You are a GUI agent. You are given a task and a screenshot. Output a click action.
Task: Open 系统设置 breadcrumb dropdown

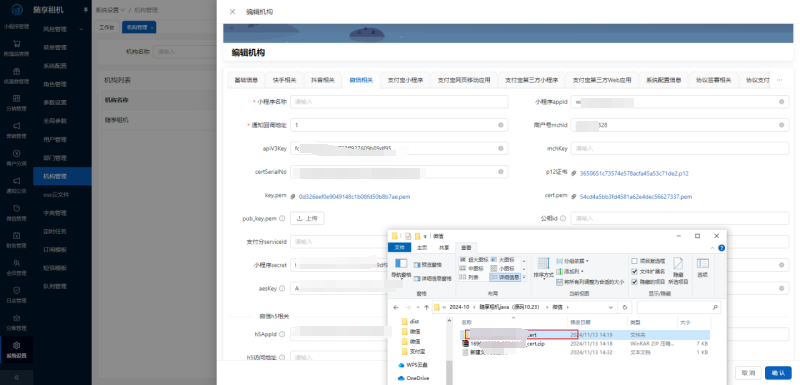pyautogui.click(x=110, y=10)
